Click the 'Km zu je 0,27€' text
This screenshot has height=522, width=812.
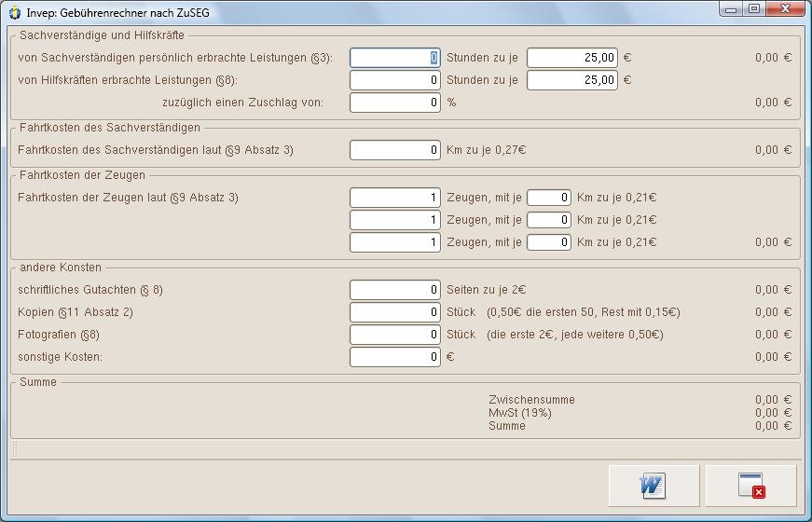[x=487, y=150]
